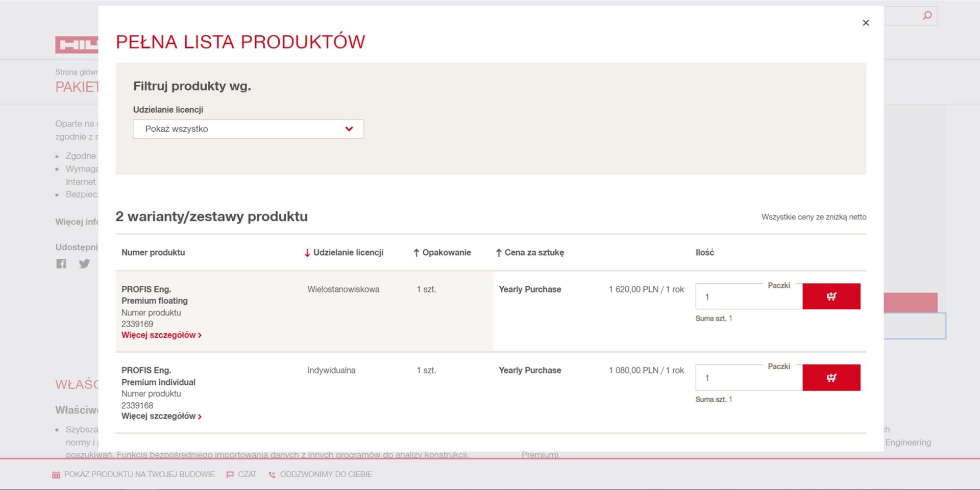Click the Strona główna breadcrumb
The width and height of the screenshot is (980, 490).
77,72
